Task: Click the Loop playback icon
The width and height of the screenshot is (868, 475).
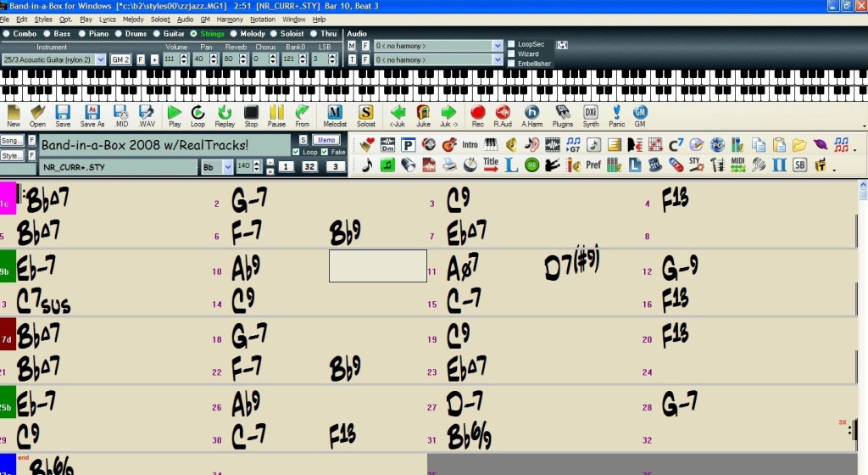Action: click(198, 115)
